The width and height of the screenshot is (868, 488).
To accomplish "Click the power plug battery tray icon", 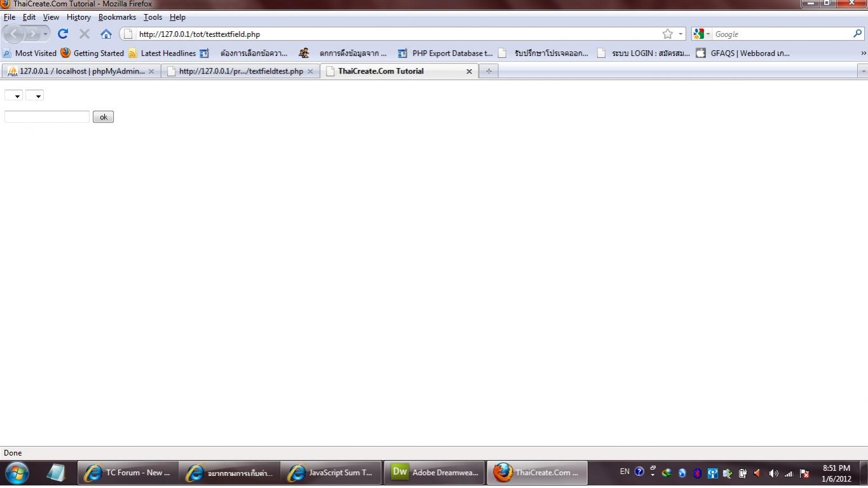I will pyautogui.click(x=742, y=473).
